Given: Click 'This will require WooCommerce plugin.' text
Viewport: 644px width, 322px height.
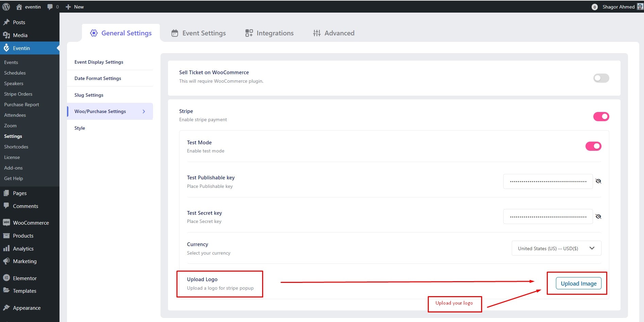Looking at the screenshot, I should [x=221, y=81].
